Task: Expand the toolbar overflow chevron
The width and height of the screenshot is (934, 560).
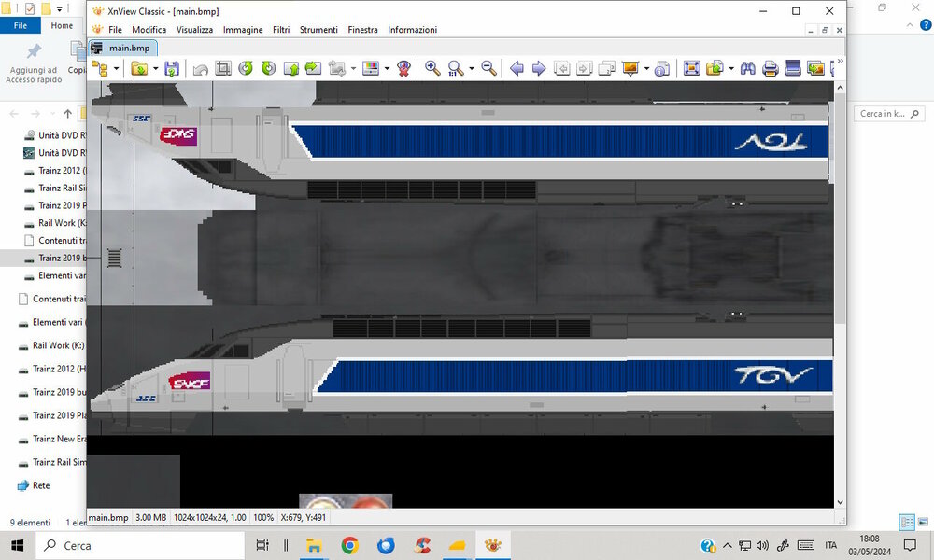Action: pos(840,61)
